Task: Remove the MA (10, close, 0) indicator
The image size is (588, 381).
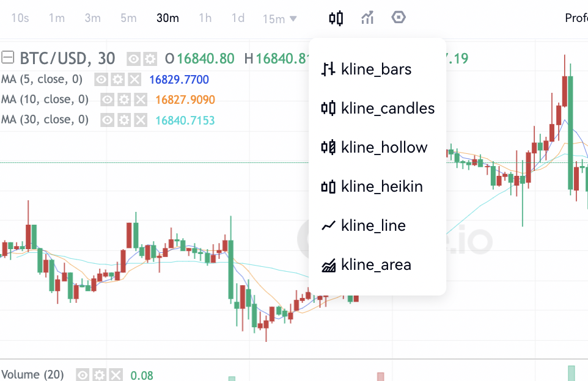Action: tap(141, 100)
